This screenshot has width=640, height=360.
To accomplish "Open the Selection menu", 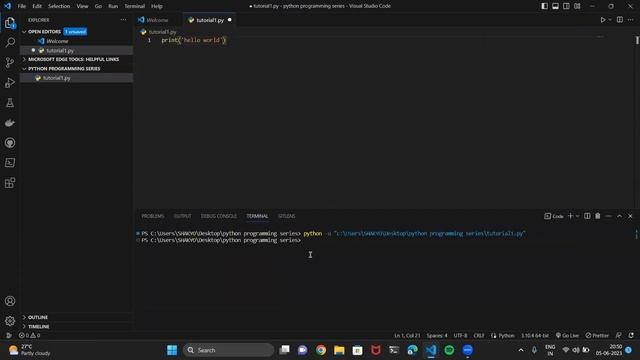I will point(59,6).
